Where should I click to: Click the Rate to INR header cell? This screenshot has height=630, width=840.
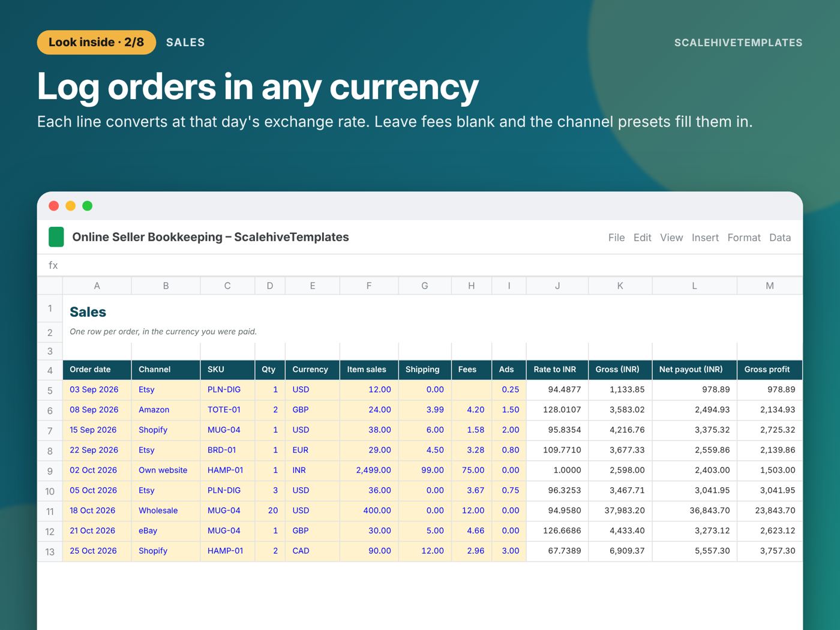[557, 370]
